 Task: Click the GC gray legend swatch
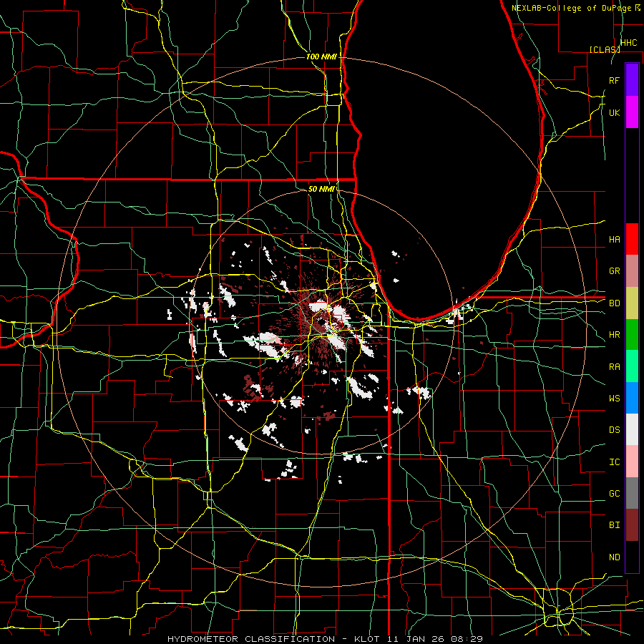point(632,493)
